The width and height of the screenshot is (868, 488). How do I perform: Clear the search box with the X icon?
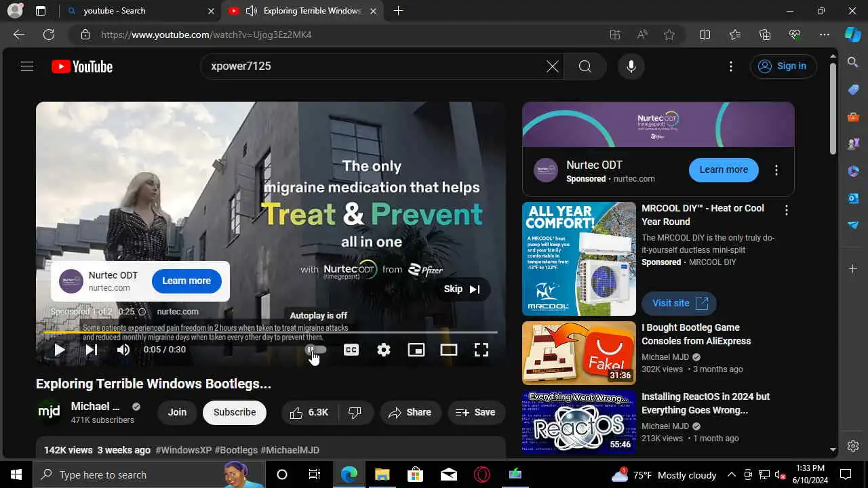(553, 66)
